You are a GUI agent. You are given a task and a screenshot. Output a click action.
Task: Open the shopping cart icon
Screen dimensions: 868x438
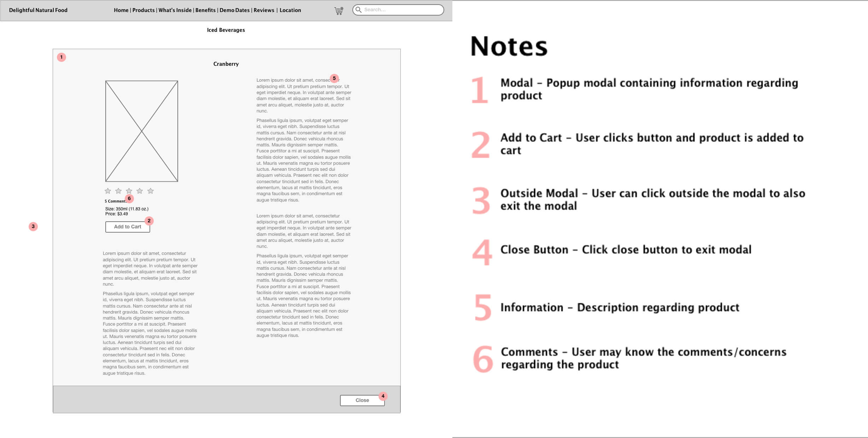tap(339, 11)
